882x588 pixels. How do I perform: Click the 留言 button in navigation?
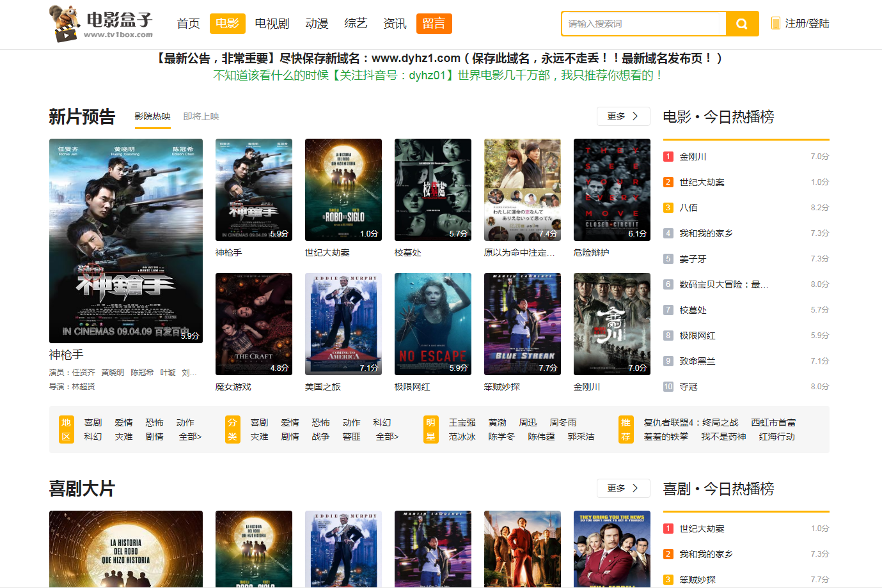[x=434, y=24]
